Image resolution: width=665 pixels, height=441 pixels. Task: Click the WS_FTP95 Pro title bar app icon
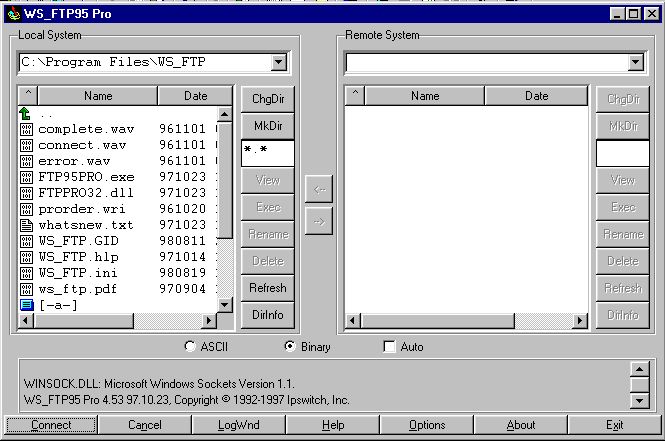pos(14,14)
